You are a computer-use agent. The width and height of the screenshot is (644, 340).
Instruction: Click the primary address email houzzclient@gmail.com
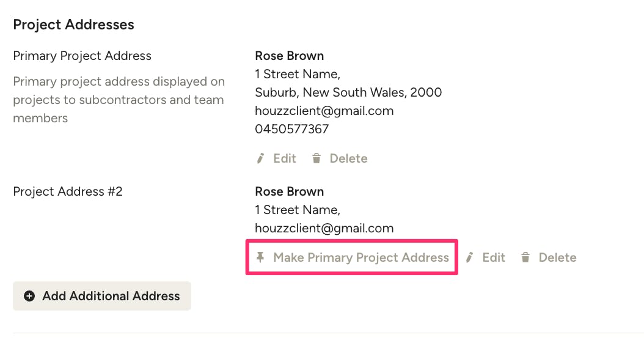[x=324, y=111]
